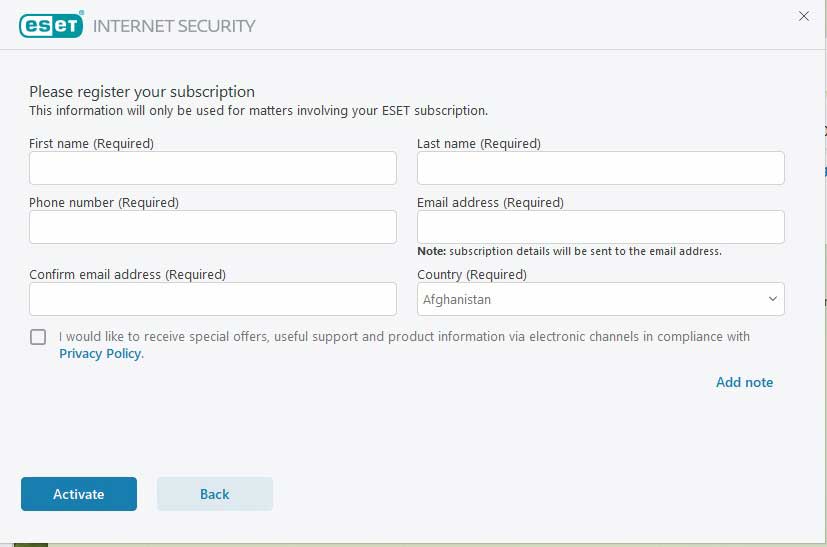The image size is (827, 547).
Task: Click the chevron arrow in Country box
Action: (x=773, y=299)
